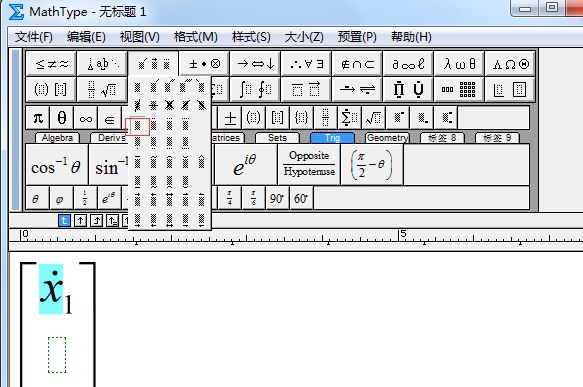583x387 pixels.
Task: Insert parentheses template from small bar
Action: 254,118
